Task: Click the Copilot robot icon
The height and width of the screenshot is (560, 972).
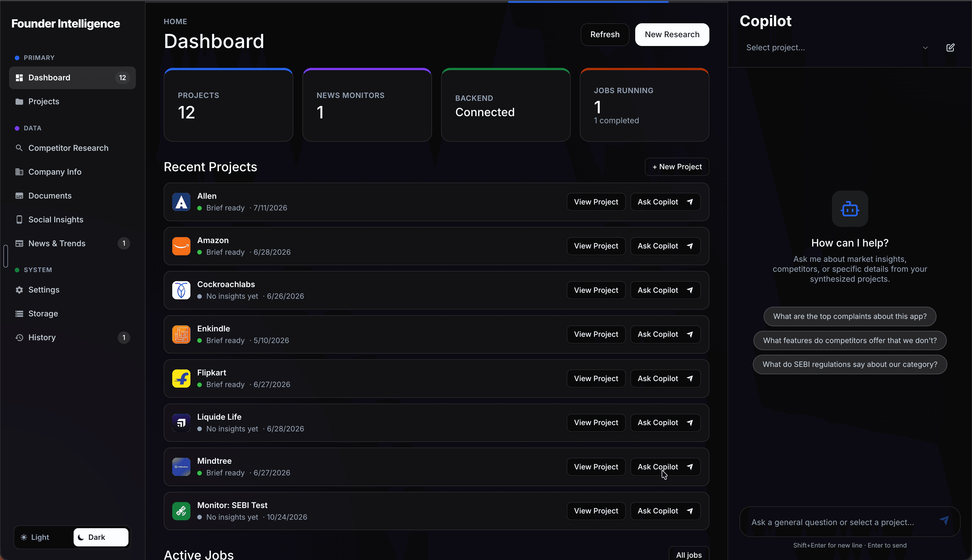Action: point(850,209)
